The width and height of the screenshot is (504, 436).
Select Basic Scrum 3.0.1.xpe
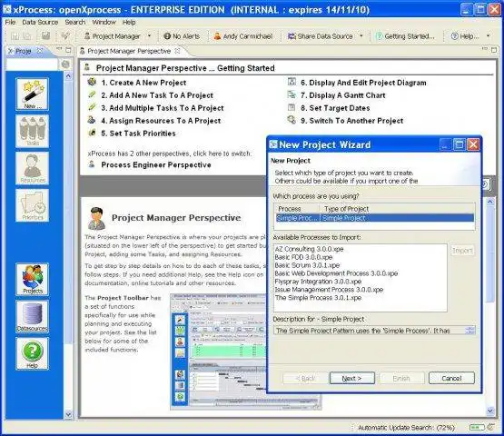click(307, 265)
